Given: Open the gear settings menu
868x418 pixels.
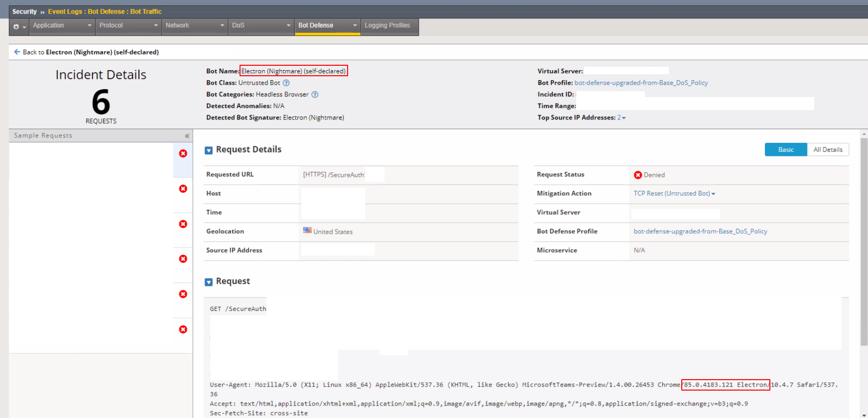Looking at the screenshot, I should coord(19,26).
